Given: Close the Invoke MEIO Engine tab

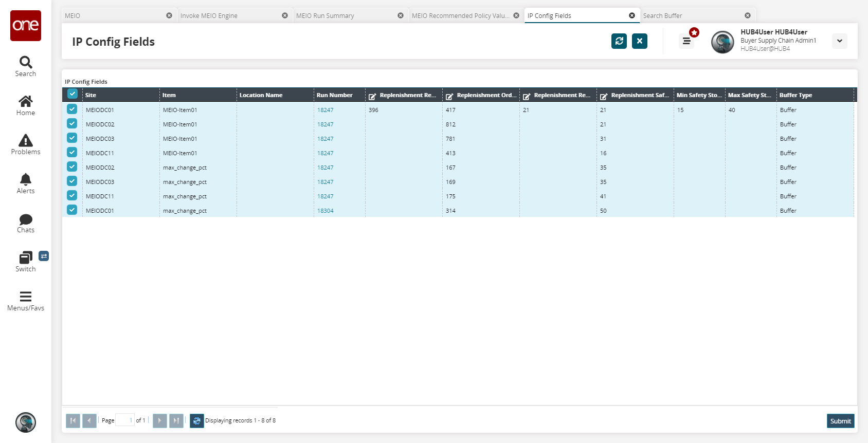Looking at the screenshot, I should pos(285,15).
